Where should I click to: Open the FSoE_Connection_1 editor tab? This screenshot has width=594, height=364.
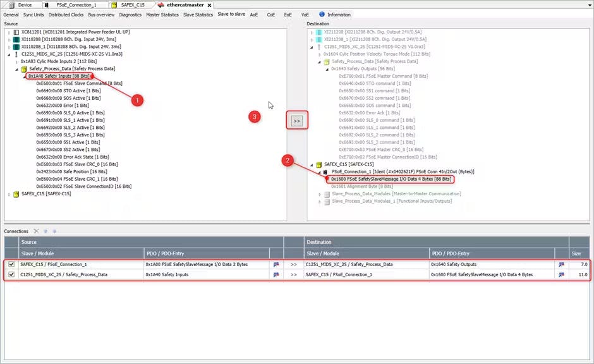coord(76,4)
